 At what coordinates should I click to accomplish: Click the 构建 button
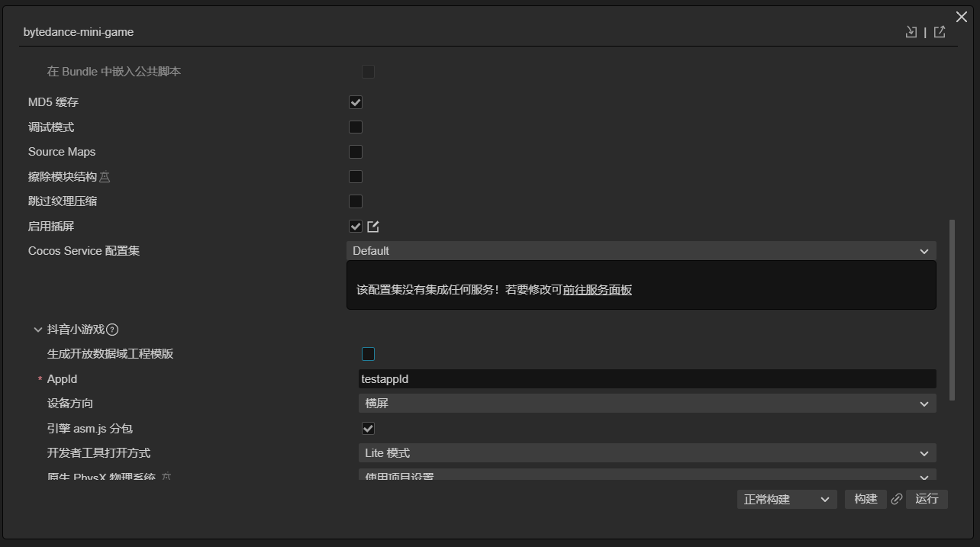[x=866, y=499]
